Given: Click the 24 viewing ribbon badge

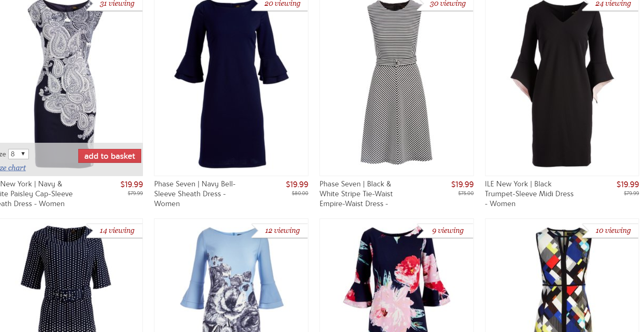Looking at the screenshot, I should coord(611,4).
